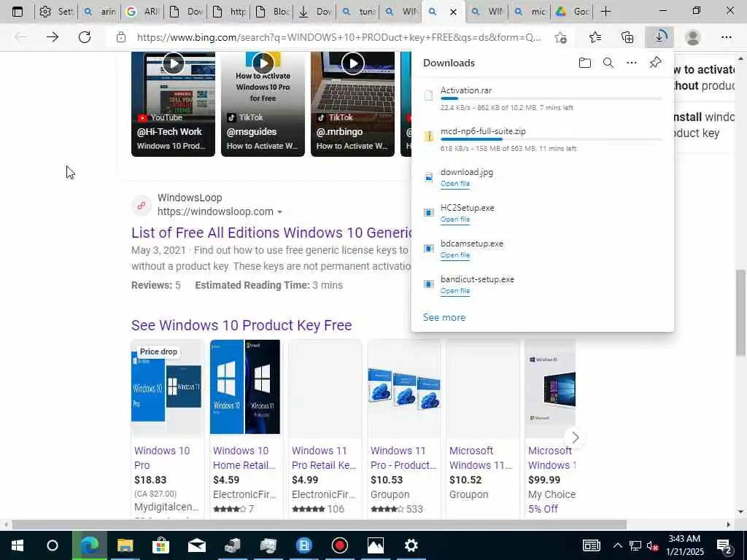Open Cortana search circle on taskbar

pyautogui.click(x=53, y=545)
